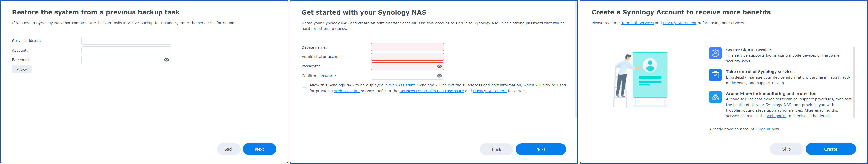This screenshot has height=164, width=868.
Task: Create a Synology Account
Action: coord(831,149)
